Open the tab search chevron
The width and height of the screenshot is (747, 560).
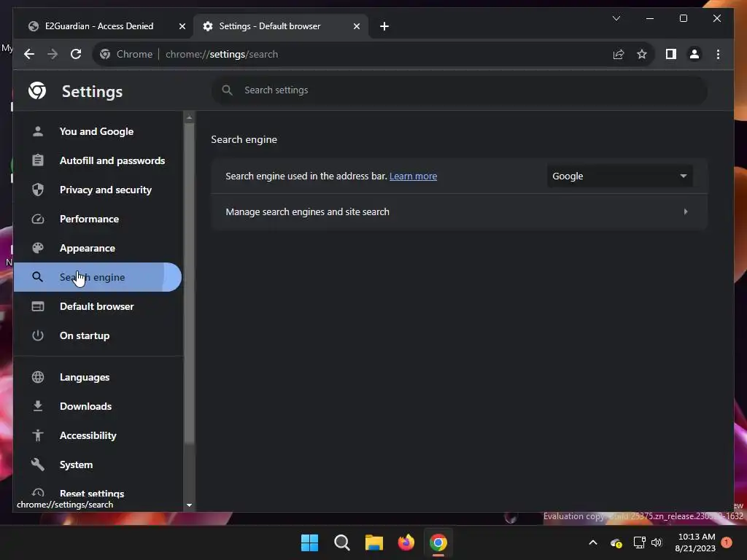pyautogui.click(x=616, y=18)
